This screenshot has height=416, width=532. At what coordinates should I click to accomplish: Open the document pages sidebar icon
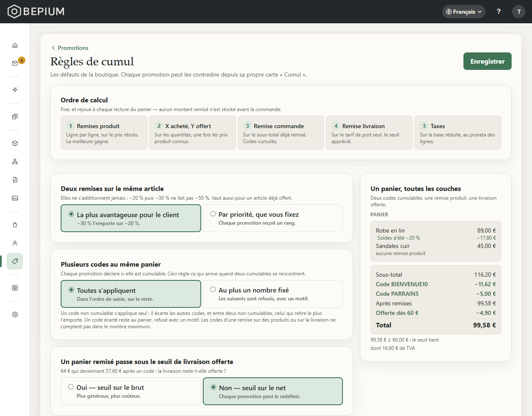15,180
